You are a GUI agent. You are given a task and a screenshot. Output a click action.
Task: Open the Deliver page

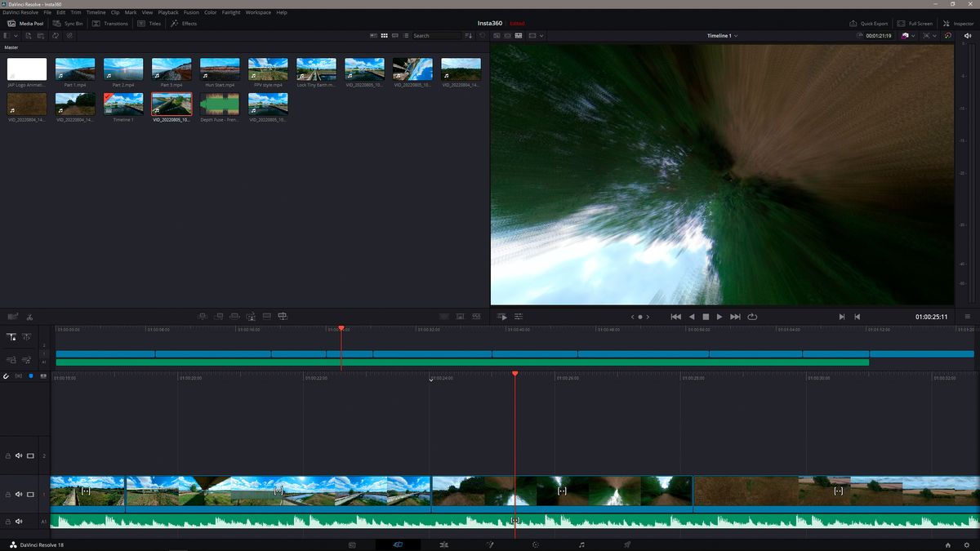pos(627,544)
